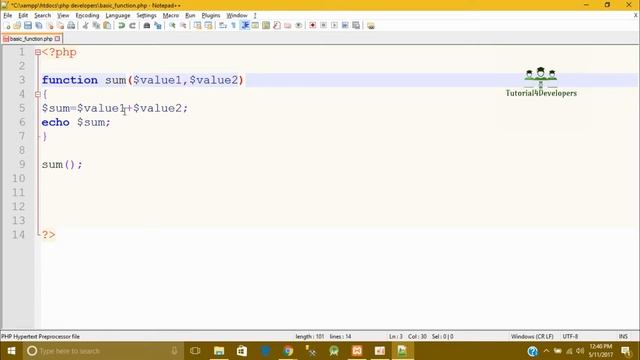The height and width of the screenshot is (360, 640).
Task: Close the basic_function.php tab
Action: 58,39
